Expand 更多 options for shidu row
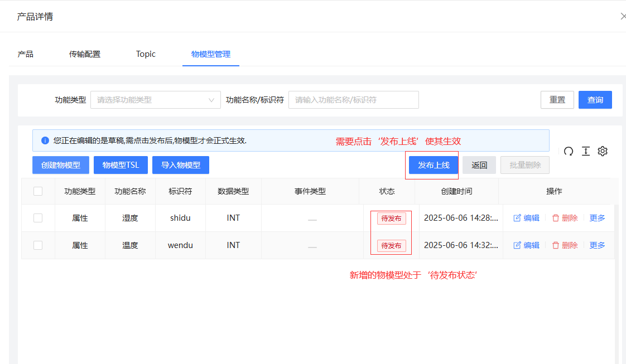Screen dimensions: 626x364 coord(597,218)
